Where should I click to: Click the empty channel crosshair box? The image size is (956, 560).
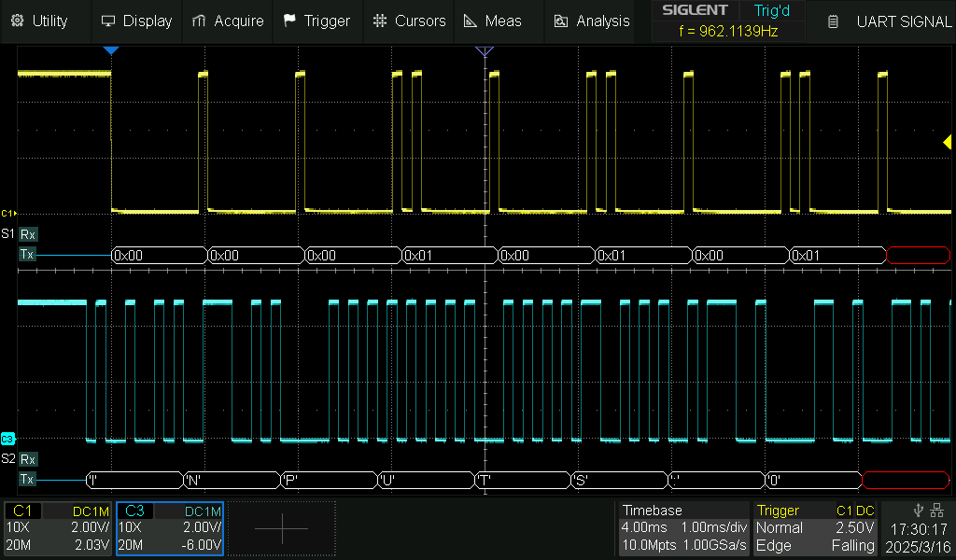tap(281, 528)
